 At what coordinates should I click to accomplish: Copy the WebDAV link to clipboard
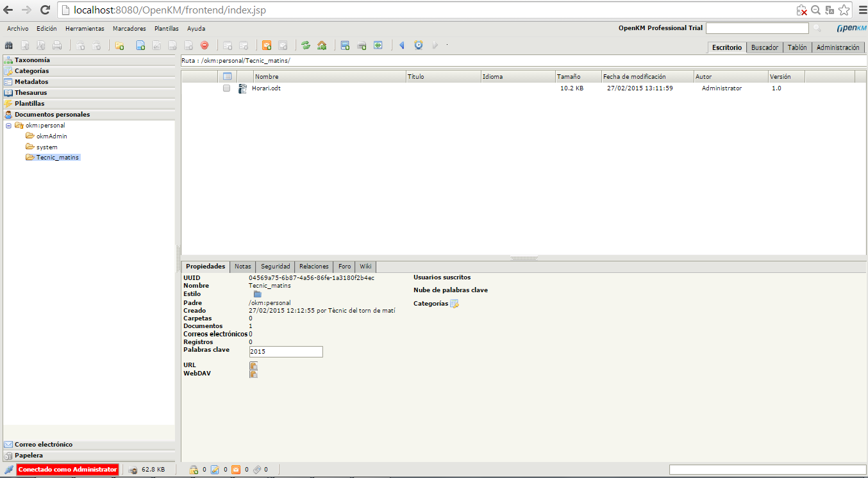click(253, 374)
